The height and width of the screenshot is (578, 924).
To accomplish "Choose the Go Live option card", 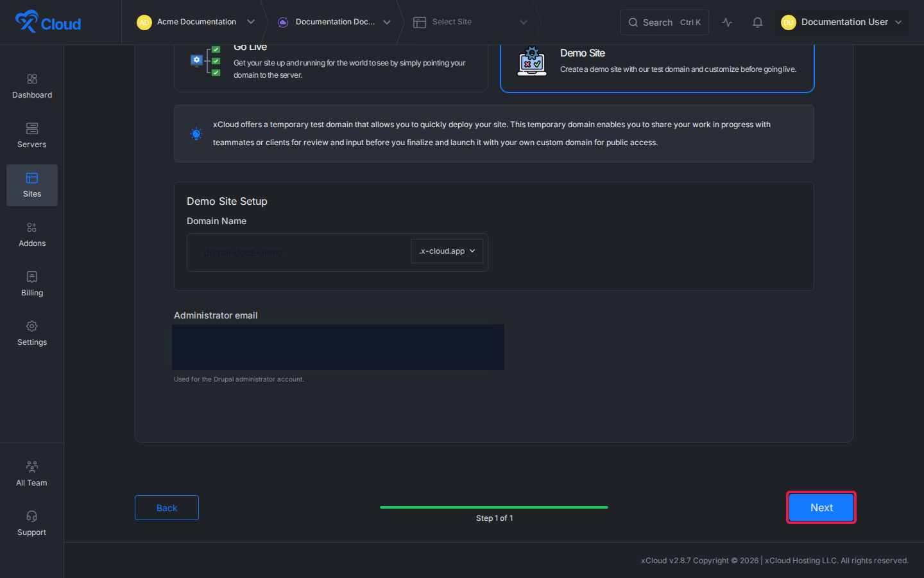I will pyautogui.click(x=331, y=68).
